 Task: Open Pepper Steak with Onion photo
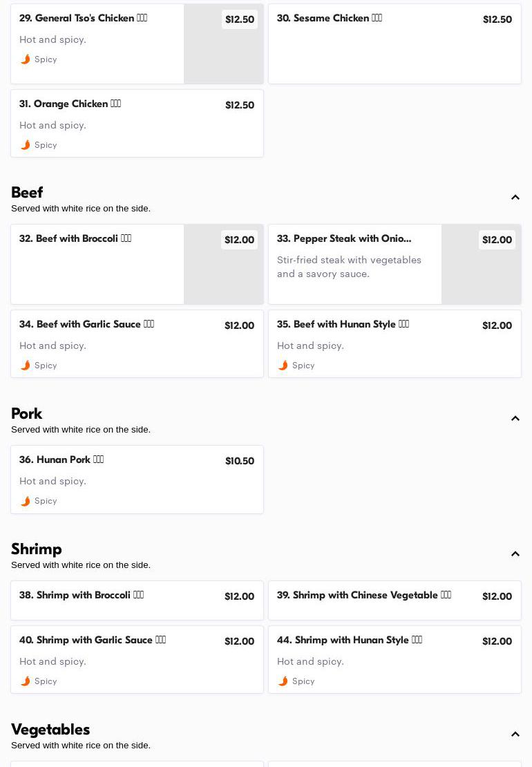pos(482,272)
